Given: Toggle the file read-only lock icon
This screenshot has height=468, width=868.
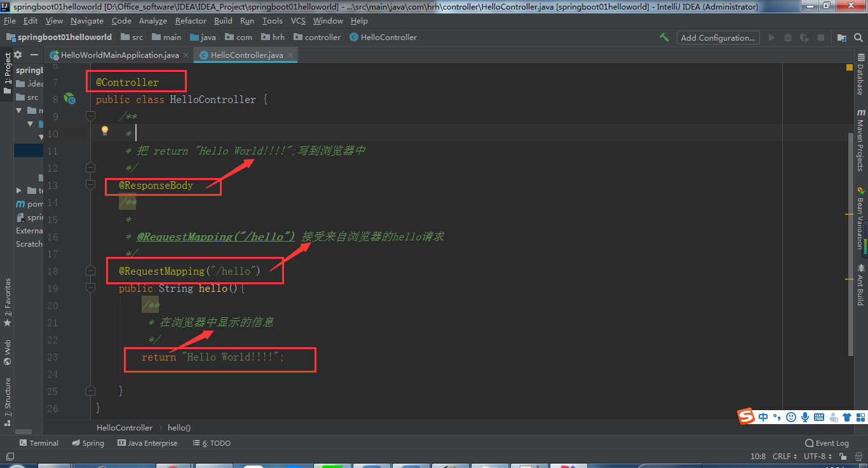Looking at the screenshot, I should click(x=843, y=456).
